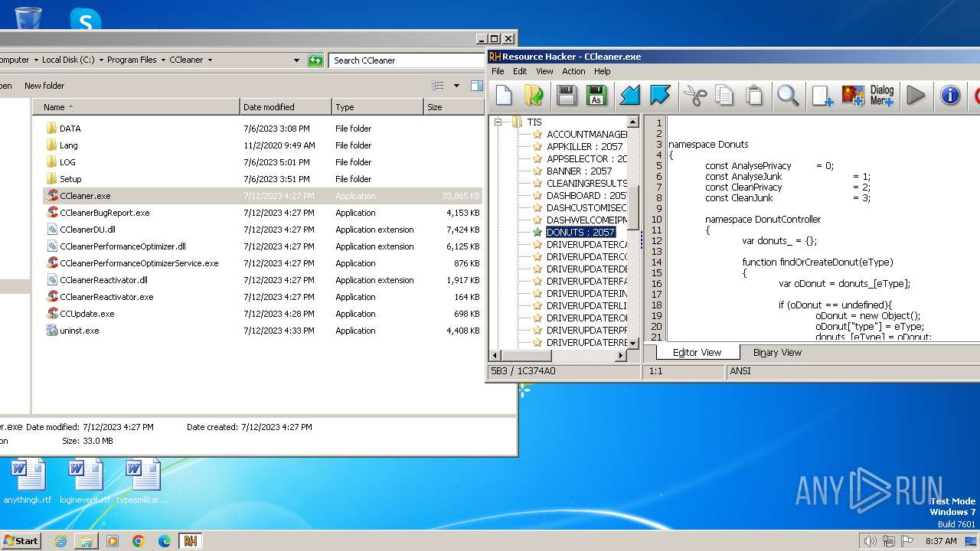
Task: Click the blue info About icon
Action: click(950, 95)
